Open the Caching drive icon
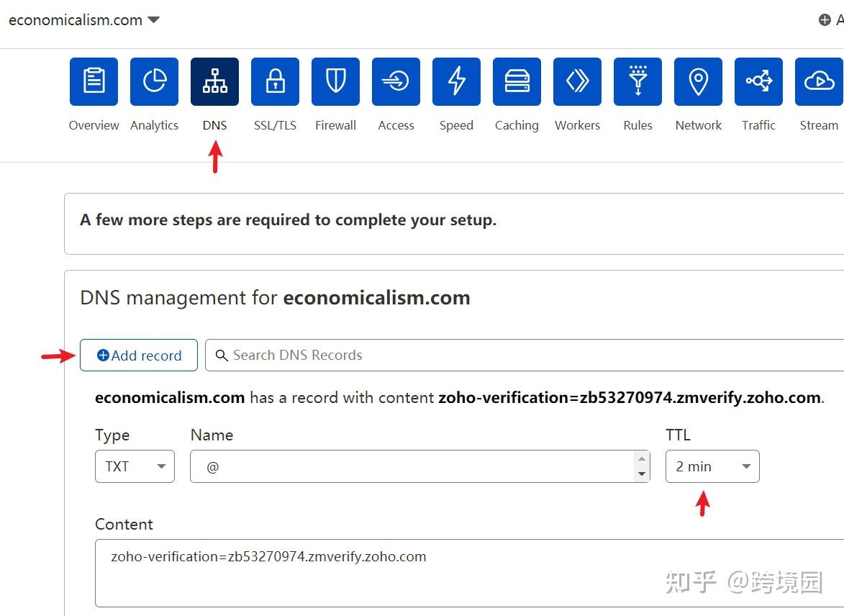The height and width of the screenshot is (616, 844). coord(517,81)
